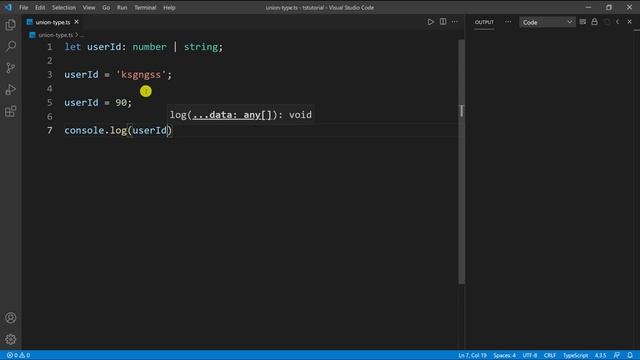Open the Explorer view in activity bar
Image resolution: width=640 pixels, height=360 pixels.
tap(11, 24)
